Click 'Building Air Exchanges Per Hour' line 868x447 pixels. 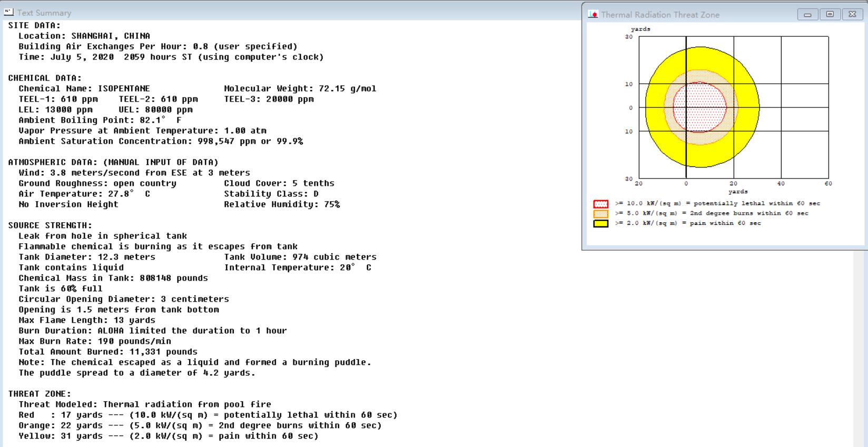(158, 46)
